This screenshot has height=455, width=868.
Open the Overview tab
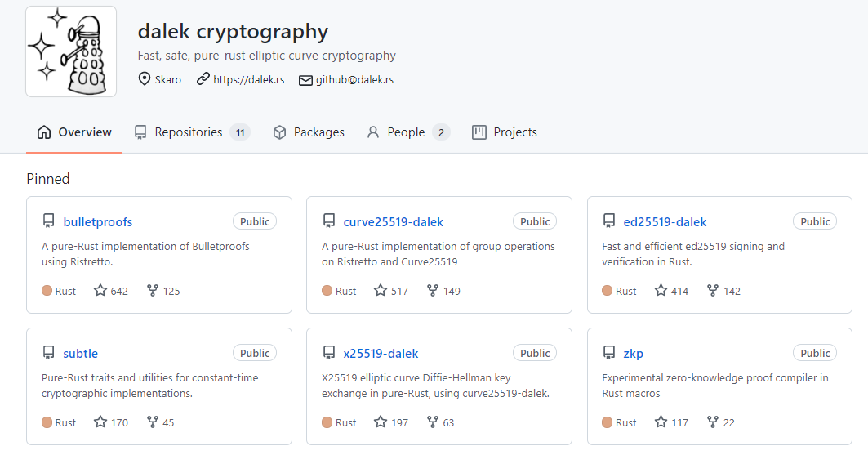(74, 132)
